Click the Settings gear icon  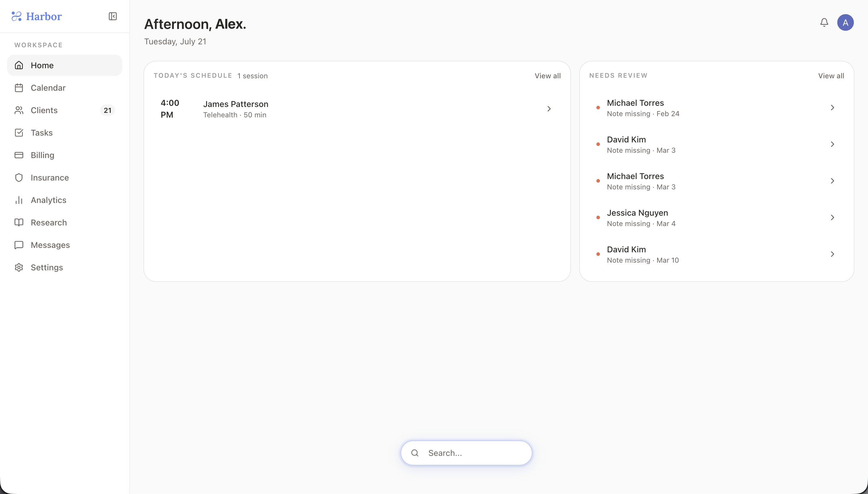[19, 267]
